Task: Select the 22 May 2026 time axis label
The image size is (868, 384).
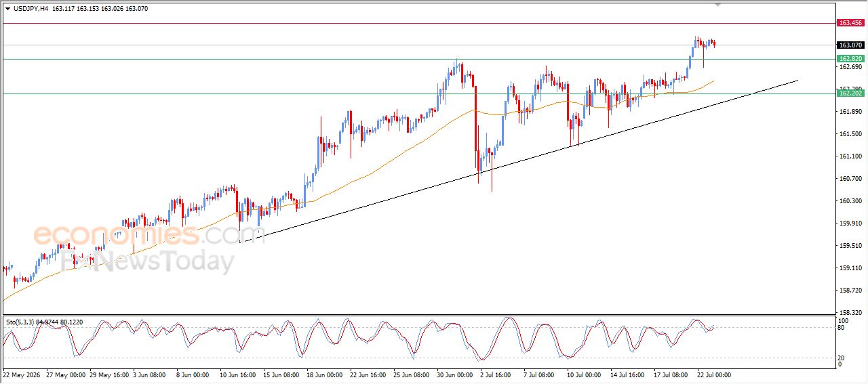Action: coord(21,375)
